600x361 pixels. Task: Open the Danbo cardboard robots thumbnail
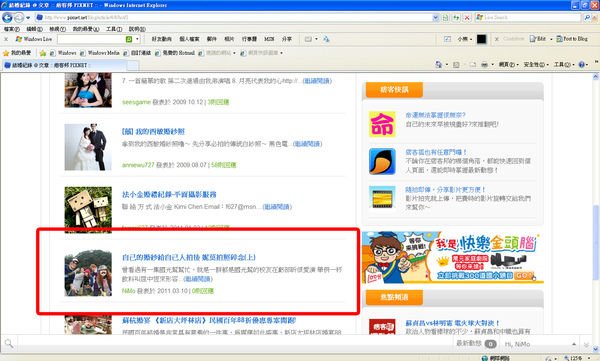88,210
